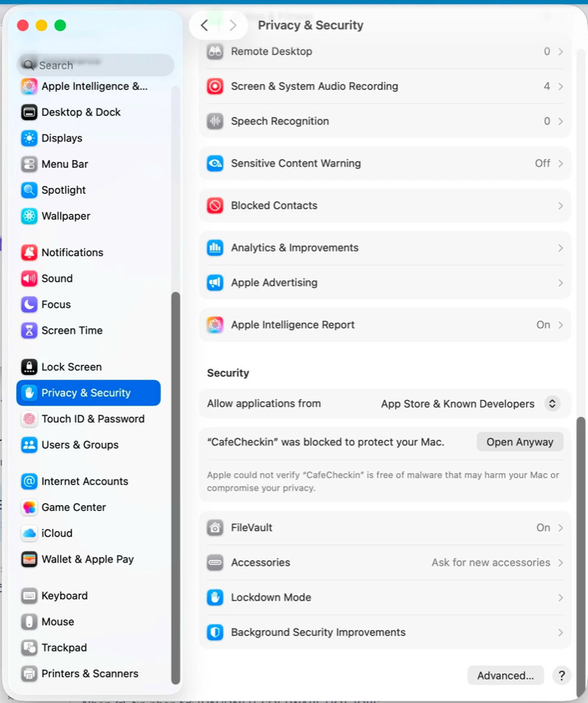Select Privacy & Security in sidebar
Viewport: 588px width, 703px height.
coord(88,393)
